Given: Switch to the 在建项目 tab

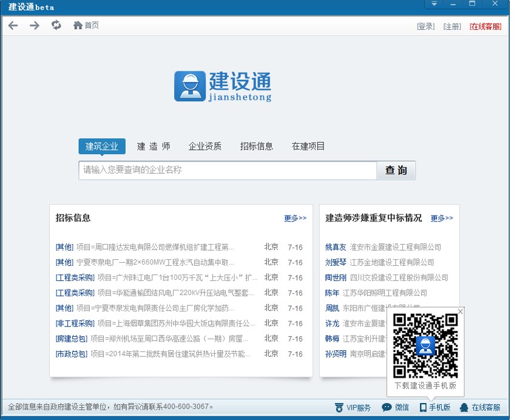Looking at the screenshot, I should tap(308, 146).
